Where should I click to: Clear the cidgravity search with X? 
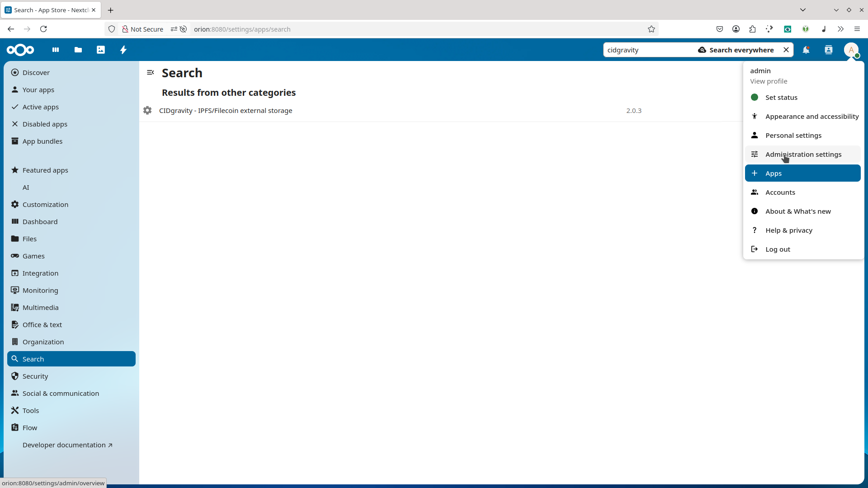point(786,50)
